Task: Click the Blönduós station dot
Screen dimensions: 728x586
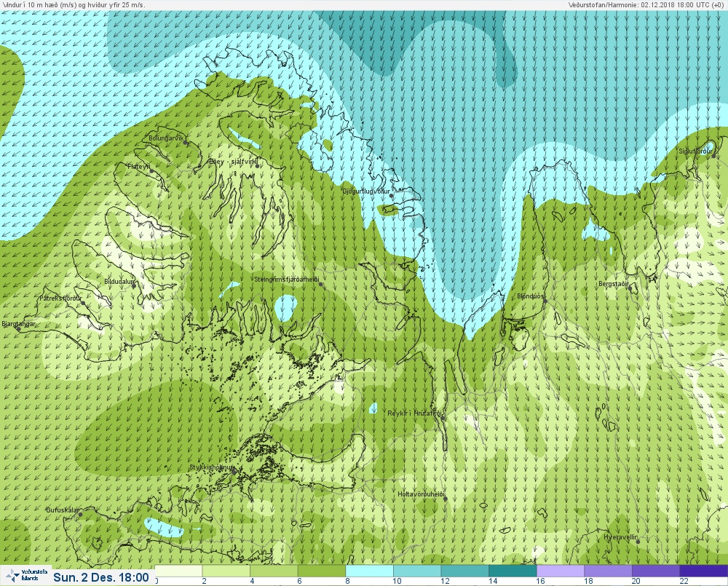Action: point(545,301)
